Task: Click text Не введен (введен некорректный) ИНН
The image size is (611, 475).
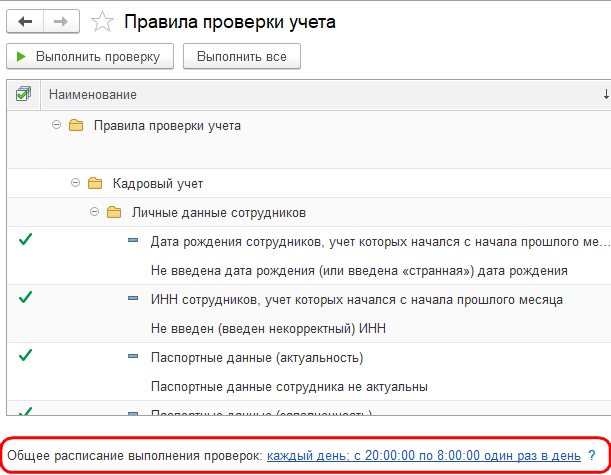Action: [268, 329]
